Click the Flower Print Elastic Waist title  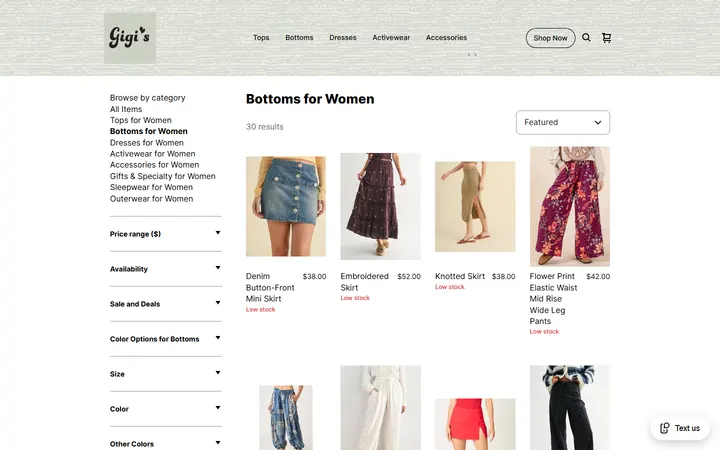coord(553,298)
